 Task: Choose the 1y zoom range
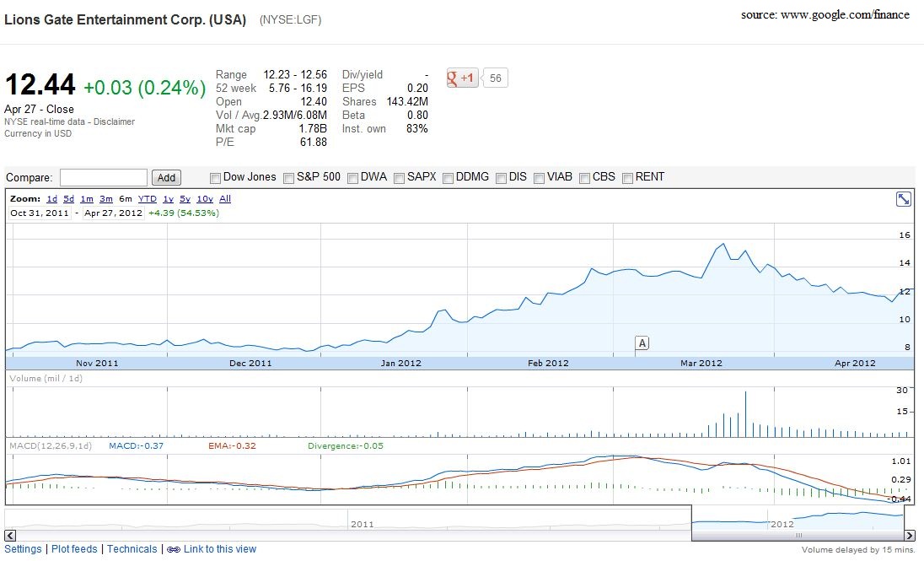tap(169, 199)
